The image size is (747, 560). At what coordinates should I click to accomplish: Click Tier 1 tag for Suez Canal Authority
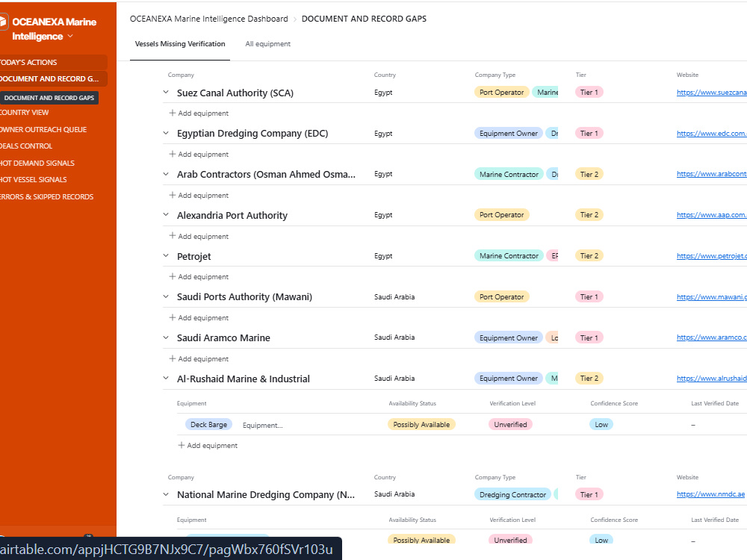click(589, 93)
